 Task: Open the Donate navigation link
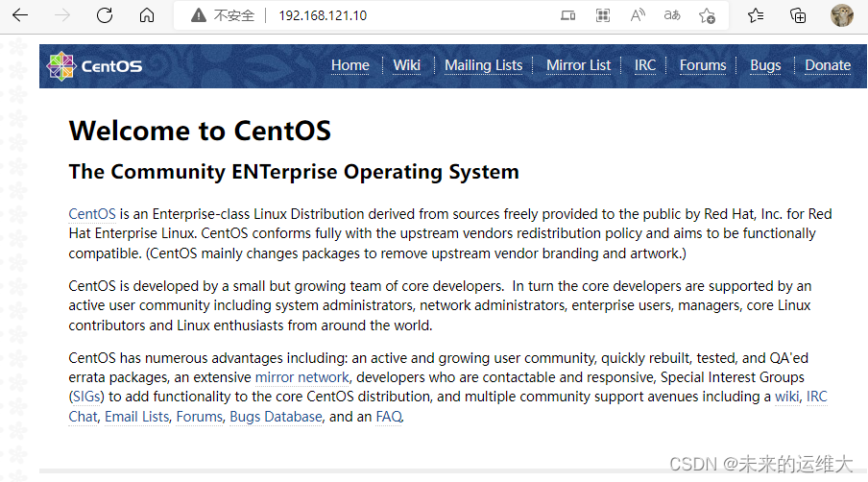pos(828,65)
